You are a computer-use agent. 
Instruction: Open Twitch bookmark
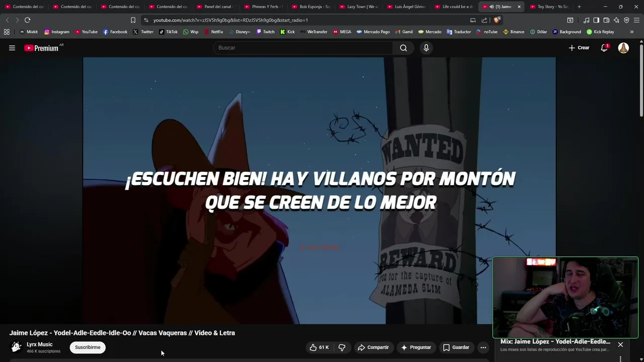click(x=265, y=32)
